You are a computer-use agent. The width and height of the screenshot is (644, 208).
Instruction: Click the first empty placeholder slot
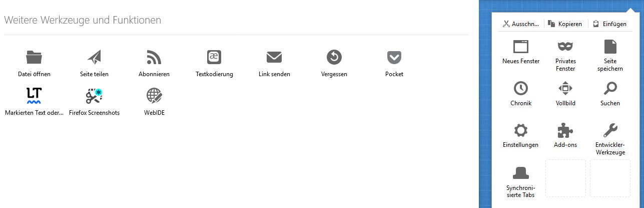tap(565, 178)
